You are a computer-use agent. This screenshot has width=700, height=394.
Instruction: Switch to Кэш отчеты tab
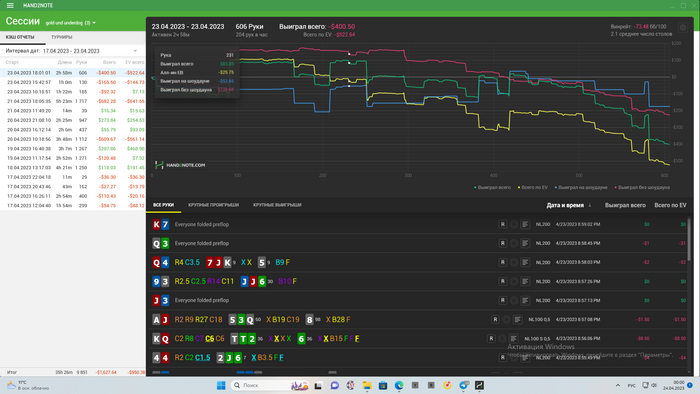[20, 37]
